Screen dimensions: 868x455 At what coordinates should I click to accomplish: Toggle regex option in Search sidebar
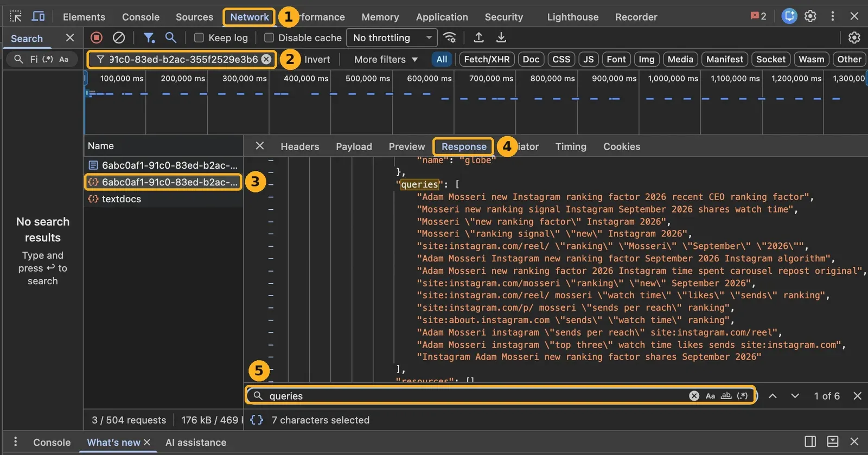[x=48, y=59]
